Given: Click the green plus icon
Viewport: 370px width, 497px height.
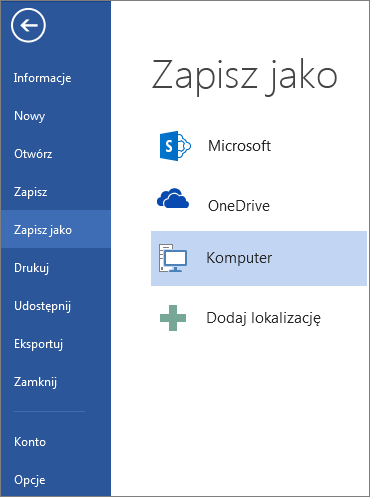Looking at the screenshot, I should (x=173, y=318).
